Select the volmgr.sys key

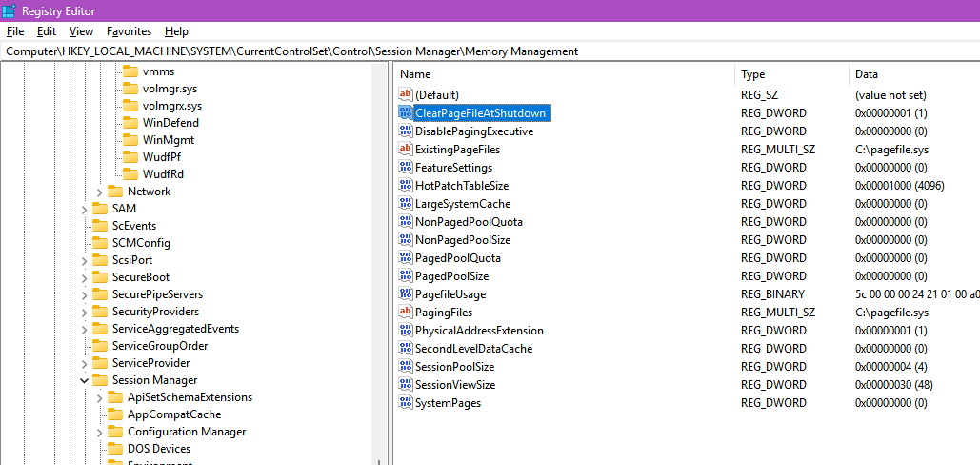pyautogui.click(x=170, y=88)
